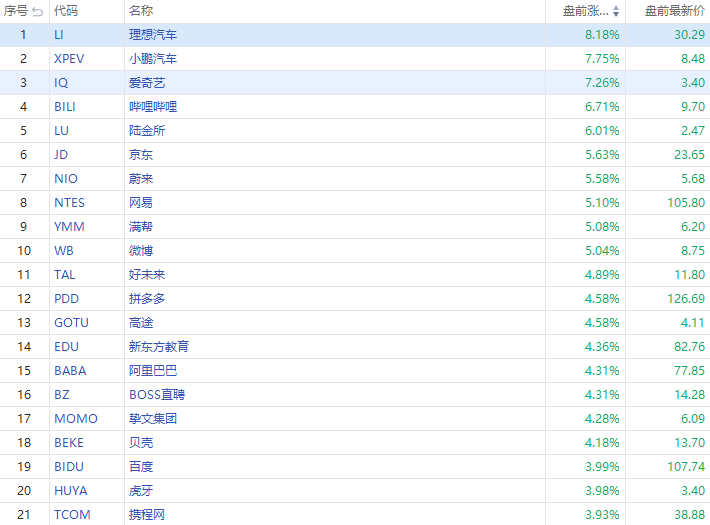Open 百度 stock name
This screenshot has width=710, height=525.
pos(141,467)
